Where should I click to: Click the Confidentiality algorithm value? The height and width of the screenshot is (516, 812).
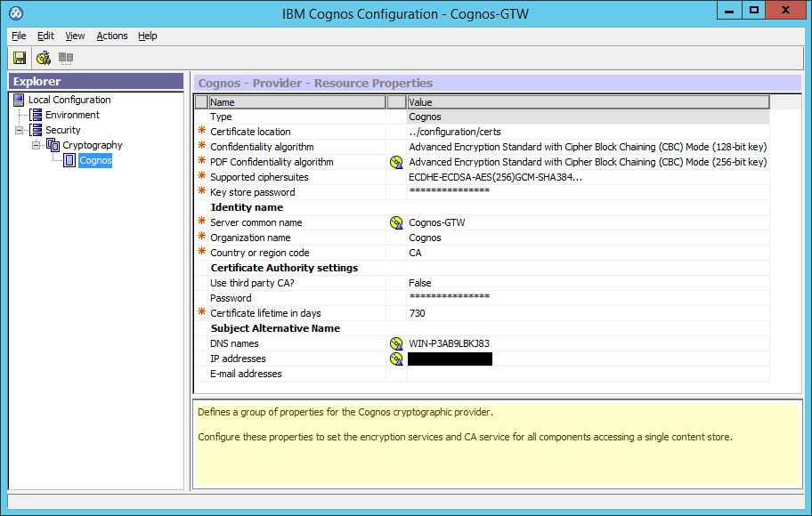[x=589, y=147]
